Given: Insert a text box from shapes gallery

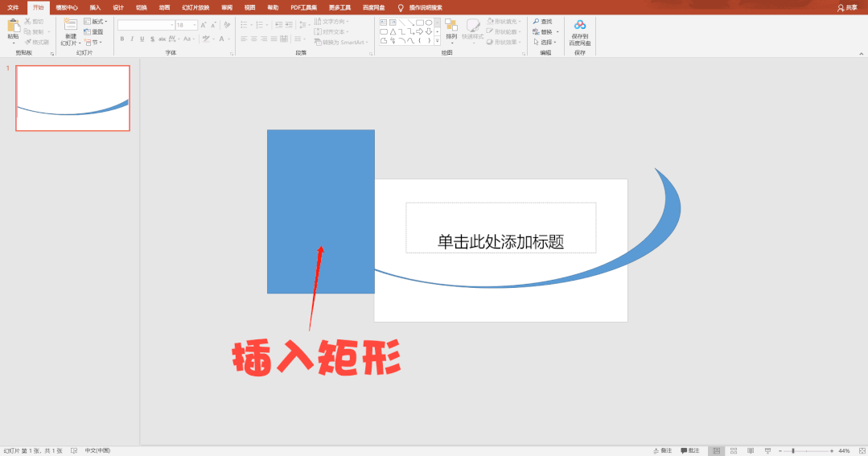Looking at the screenshot, I should [x=383, y=23].
